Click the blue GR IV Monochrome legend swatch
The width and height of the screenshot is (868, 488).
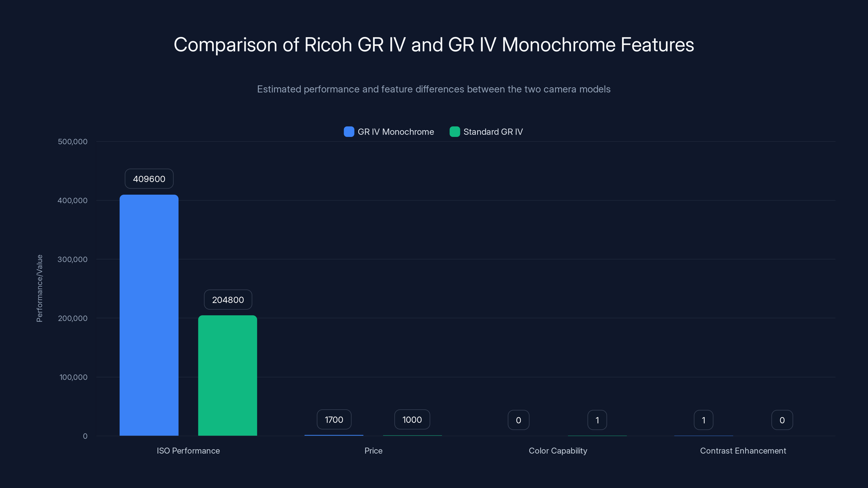pos(349,132)
